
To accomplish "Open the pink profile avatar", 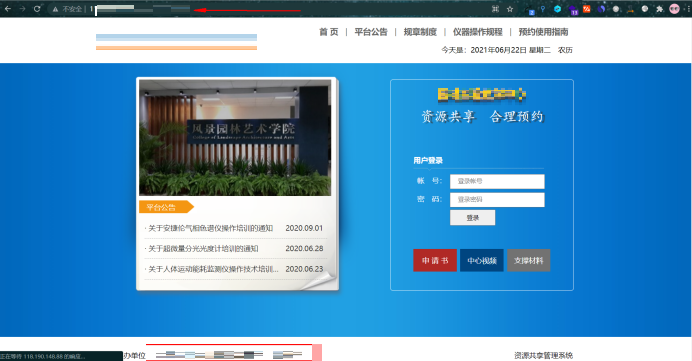I will [x=674, y=8].
